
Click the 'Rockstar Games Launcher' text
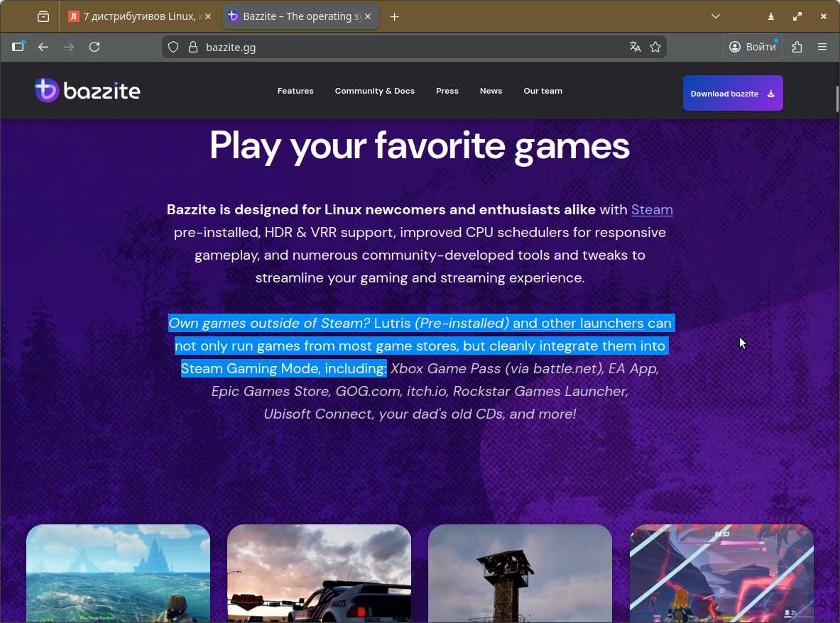click(x=540, y=391)
